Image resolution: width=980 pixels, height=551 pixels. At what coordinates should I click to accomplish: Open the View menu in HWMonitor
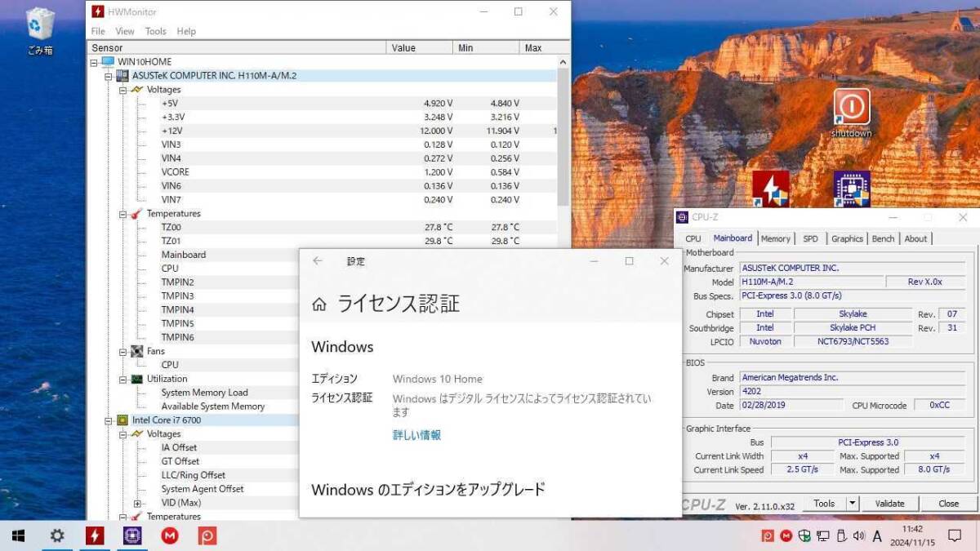click(x=125, y=31)
